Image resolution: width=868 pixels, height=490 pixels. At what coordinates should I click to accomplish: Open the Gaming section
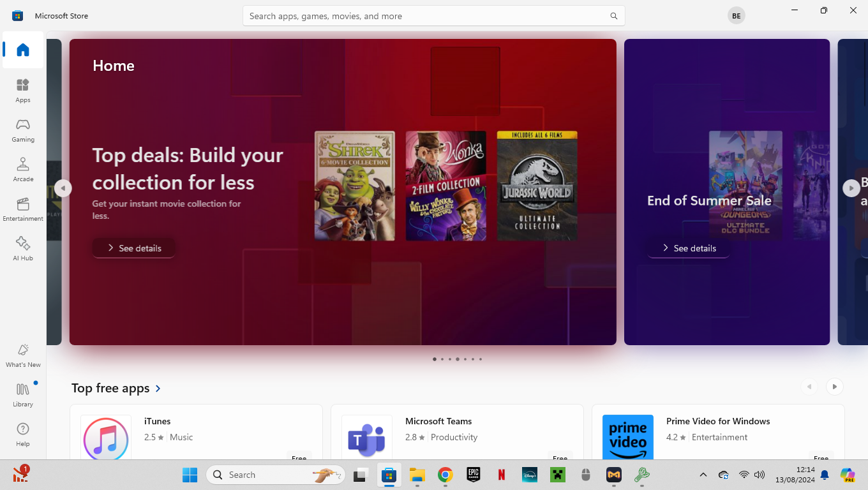point(23,130)
